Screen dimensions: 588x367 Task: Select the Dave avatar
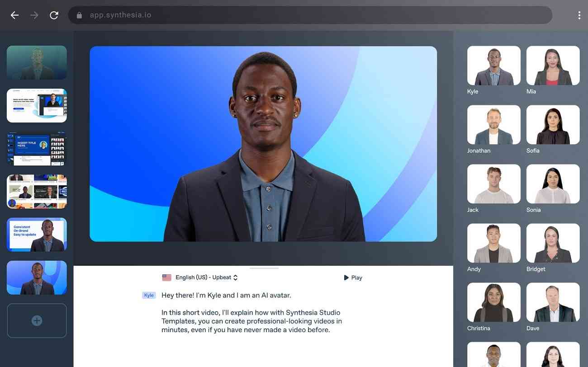coord(553,302)
